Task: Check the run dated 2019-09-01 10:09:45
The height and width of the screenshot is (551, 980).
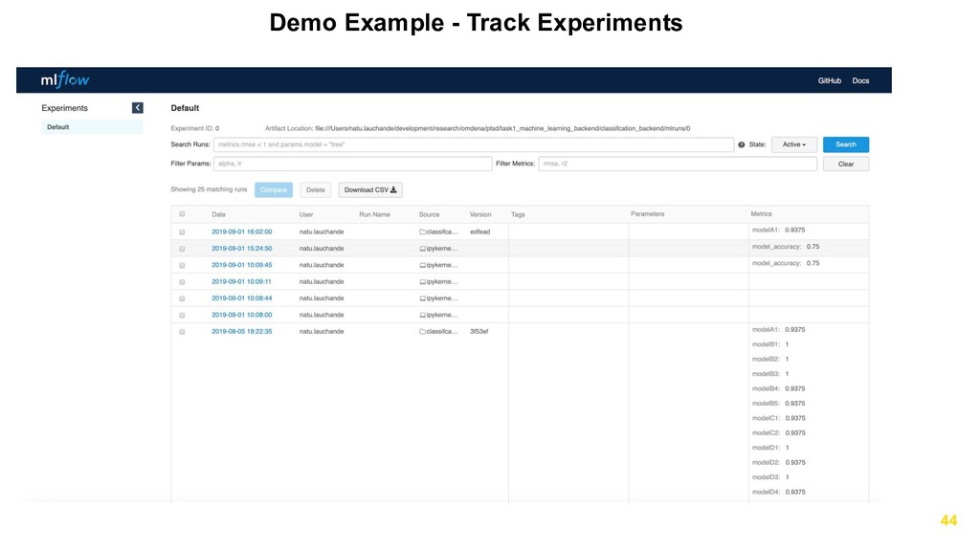Action: pos(182,266)
